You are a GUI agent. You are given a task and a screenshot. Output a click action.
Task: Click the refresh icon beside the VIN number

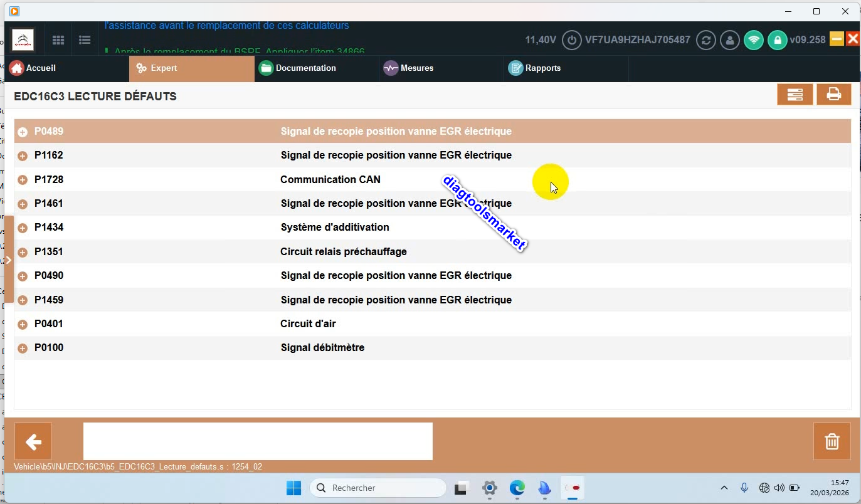[x=705, y=39]
